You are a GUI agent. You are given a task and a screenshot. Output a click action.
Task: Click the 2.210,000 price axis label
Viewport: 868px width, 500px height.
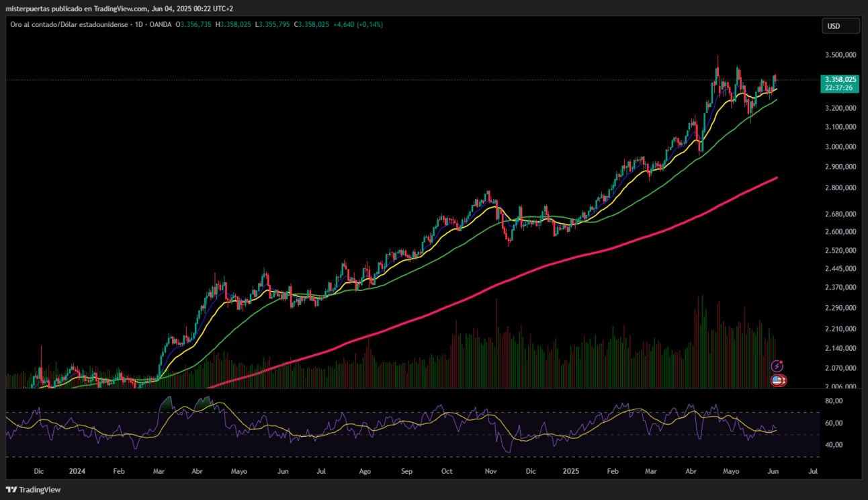coord(840,329)
